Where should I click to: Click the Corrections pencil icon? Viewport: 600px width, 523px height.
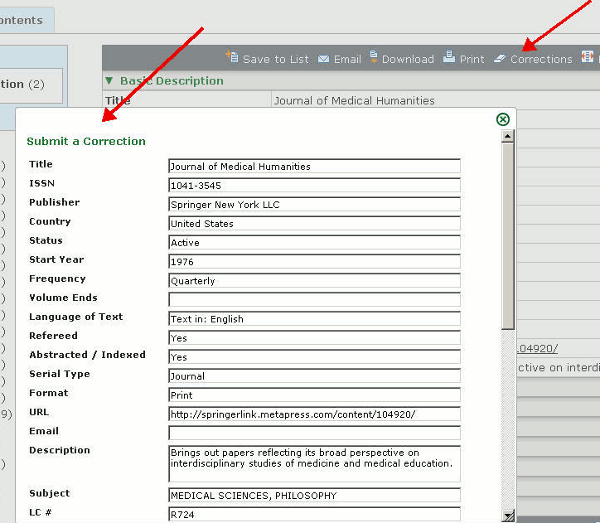[500, 59]
